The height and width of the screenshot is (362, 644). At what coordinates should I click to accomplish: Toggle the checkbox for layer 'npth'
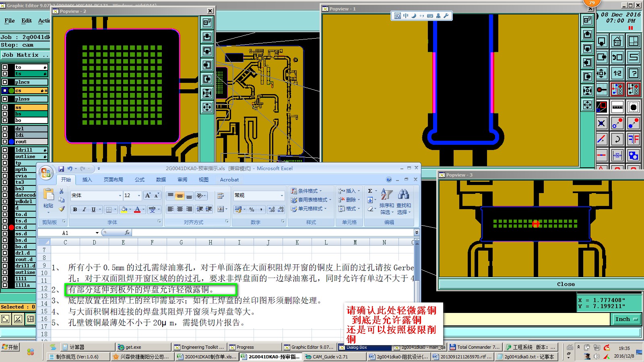coord(5,169)
